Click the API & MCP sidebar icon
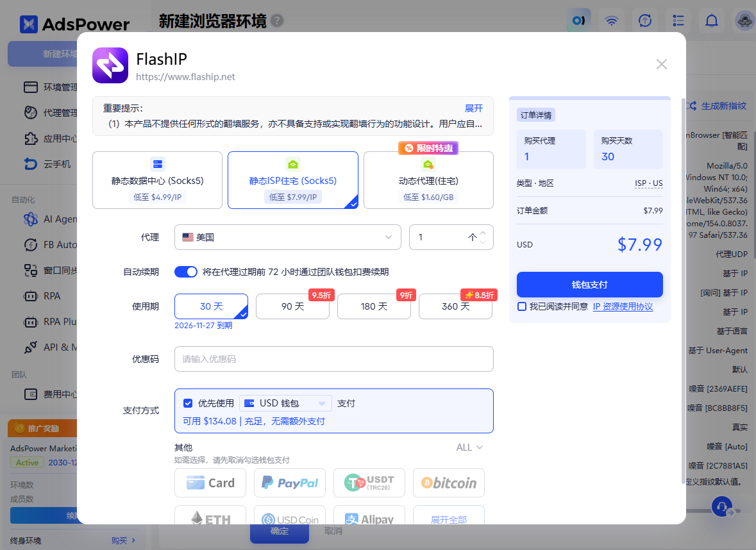Viewport: 756px width, 550px height. (31, 347)
